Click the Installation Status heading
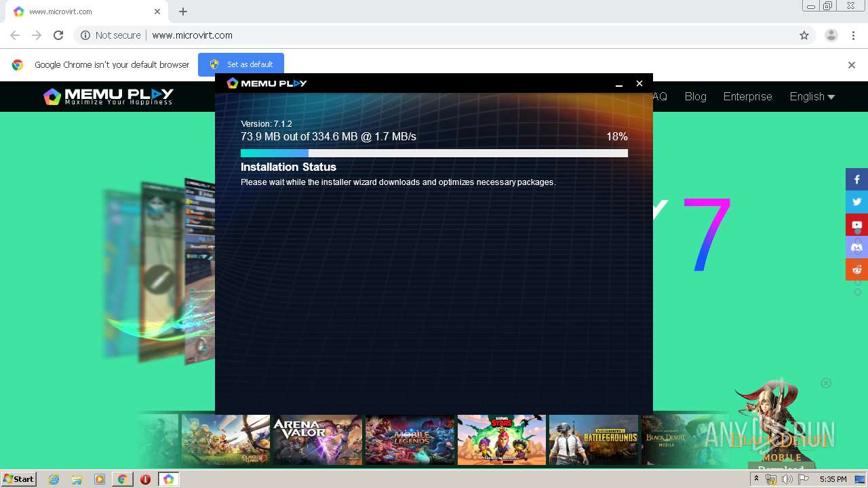Screen dimensions: 868x488 point(288,167)
